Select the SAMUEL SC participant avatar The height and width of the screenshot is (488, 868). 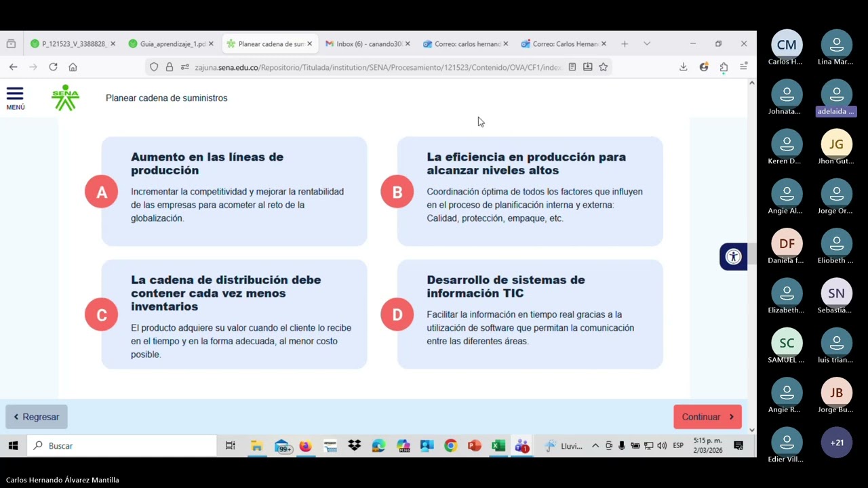point(787,343)
